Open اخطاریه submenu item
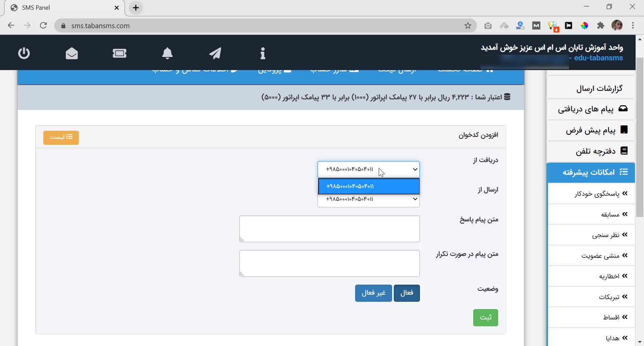 tap(591, 276)
